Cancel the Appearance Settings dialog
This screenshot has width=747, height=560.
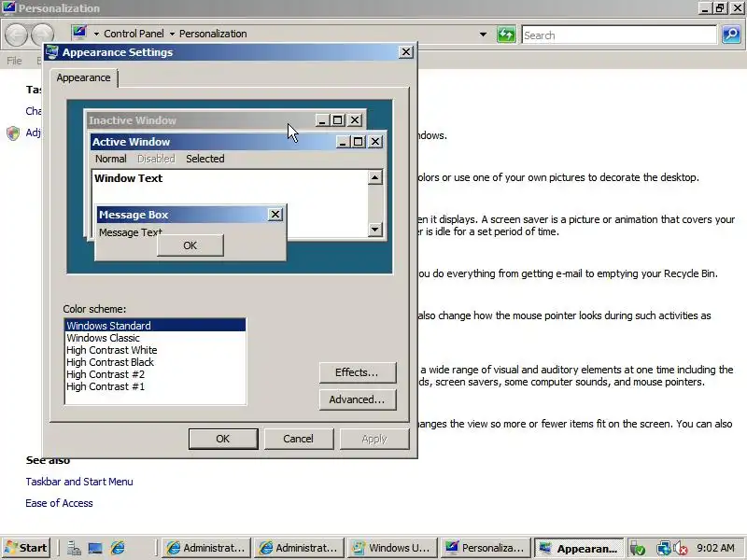point(299,439)
